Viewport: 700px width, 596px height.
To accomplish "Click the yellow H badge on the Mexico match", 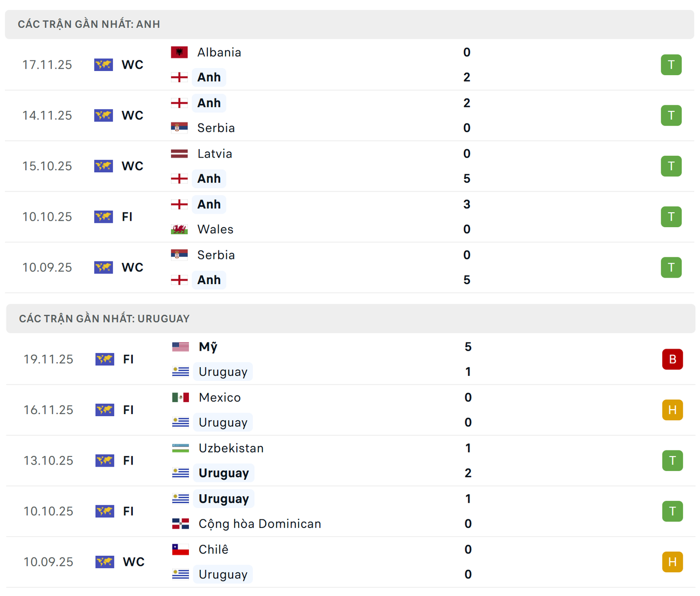I will pyautogui.click(x=672, y=410).
